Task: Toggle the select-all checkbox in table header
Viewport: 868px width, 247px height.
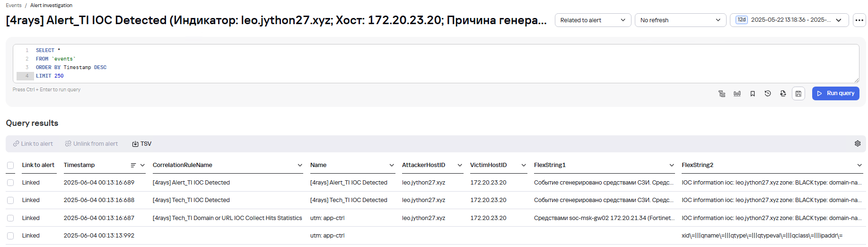Action: [10, 165]
